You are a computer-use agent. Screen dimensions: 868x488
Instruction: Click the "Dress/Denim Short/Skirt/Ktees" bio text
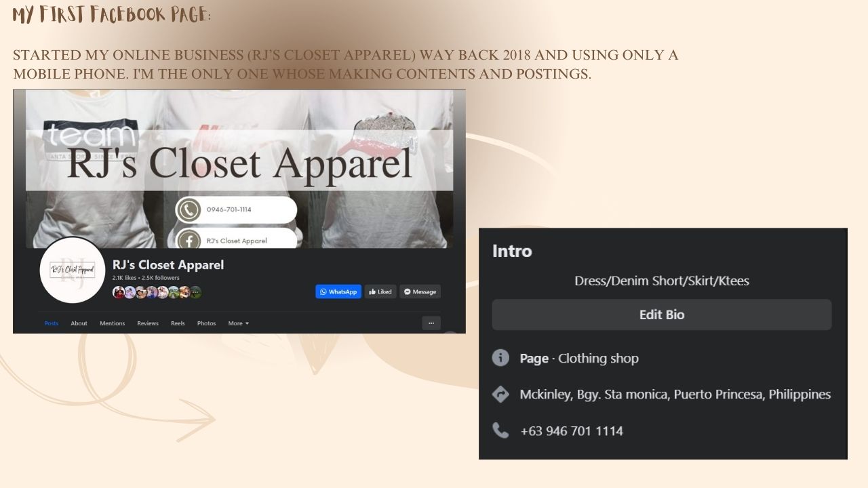(662, 281)
